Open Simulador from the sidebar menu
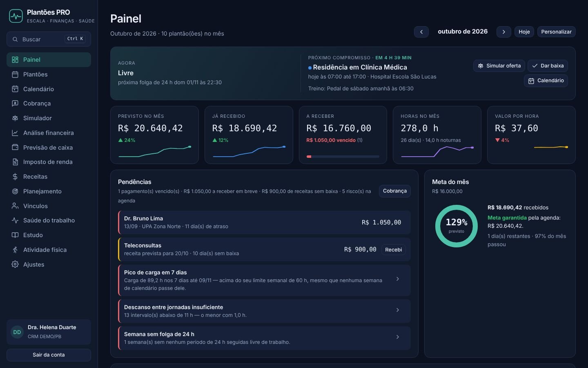The height and width of the screenshot is (368, 588). pos(49,118)
